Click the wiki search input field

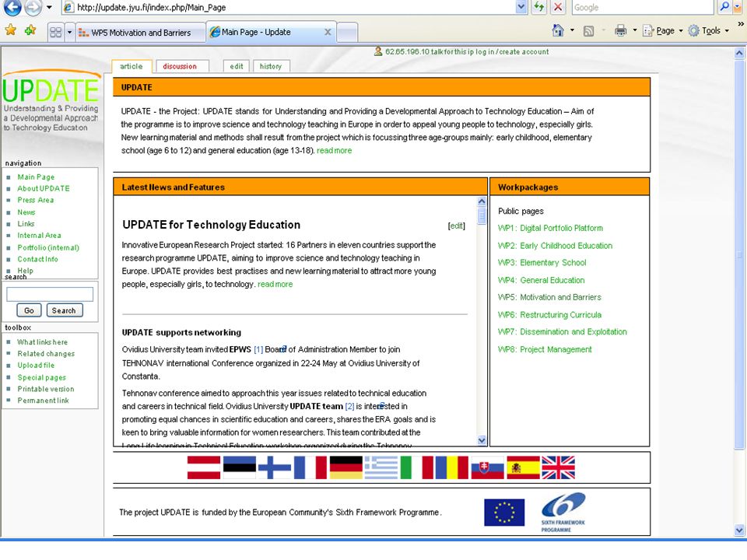(50, 294)
